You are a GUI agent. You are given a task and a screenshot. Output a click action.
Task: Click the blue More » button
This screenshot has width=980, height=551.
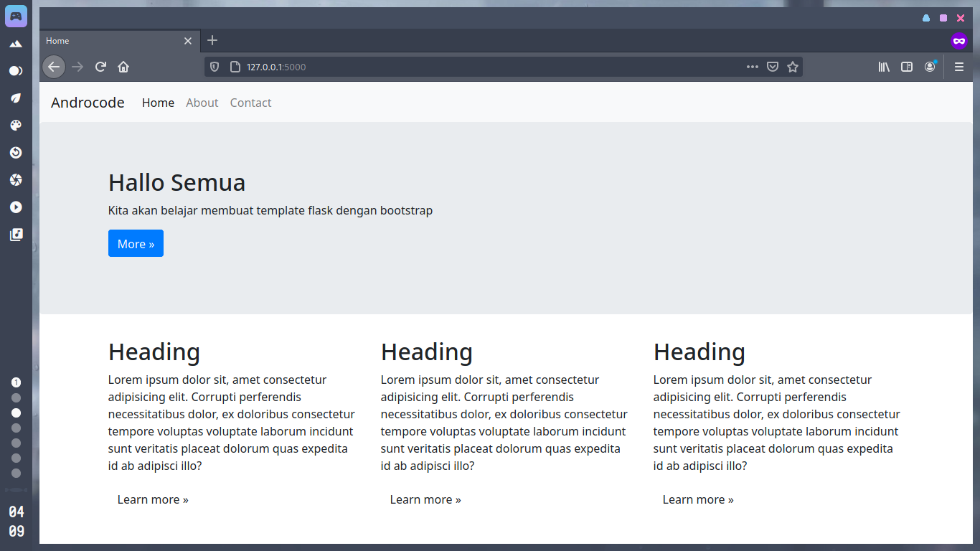pyautogui.click(x=136, y=243)
